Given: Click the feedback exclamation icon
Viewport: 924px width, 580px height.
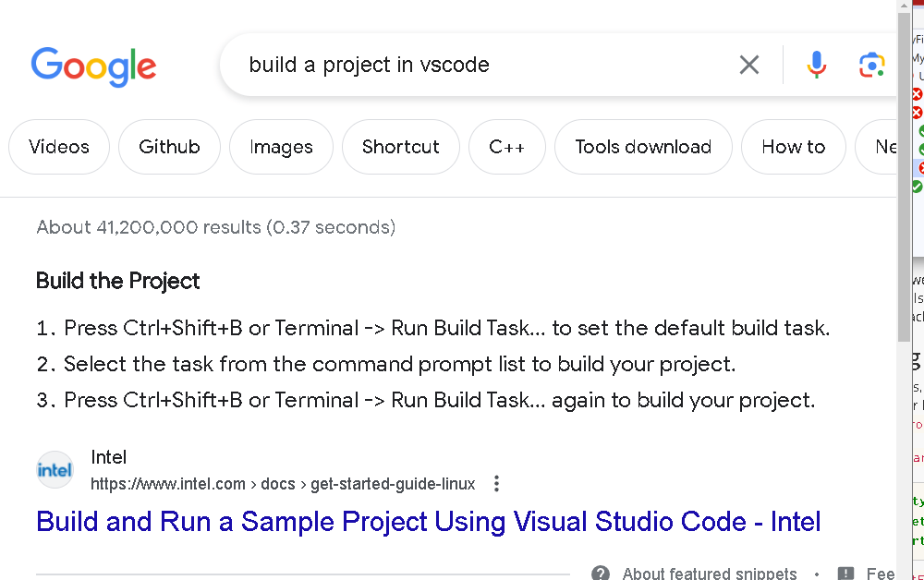Looking at the screenshot, I should pos(845,573).
